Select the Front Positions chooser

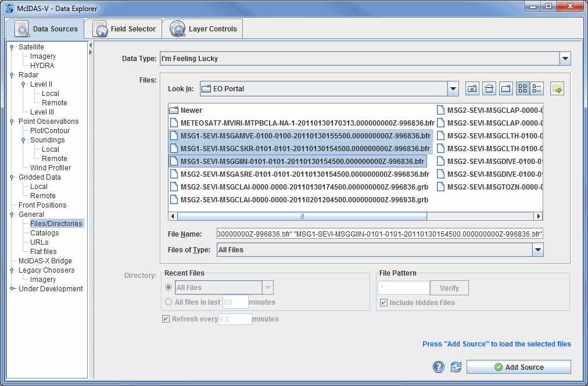point(42,205)
